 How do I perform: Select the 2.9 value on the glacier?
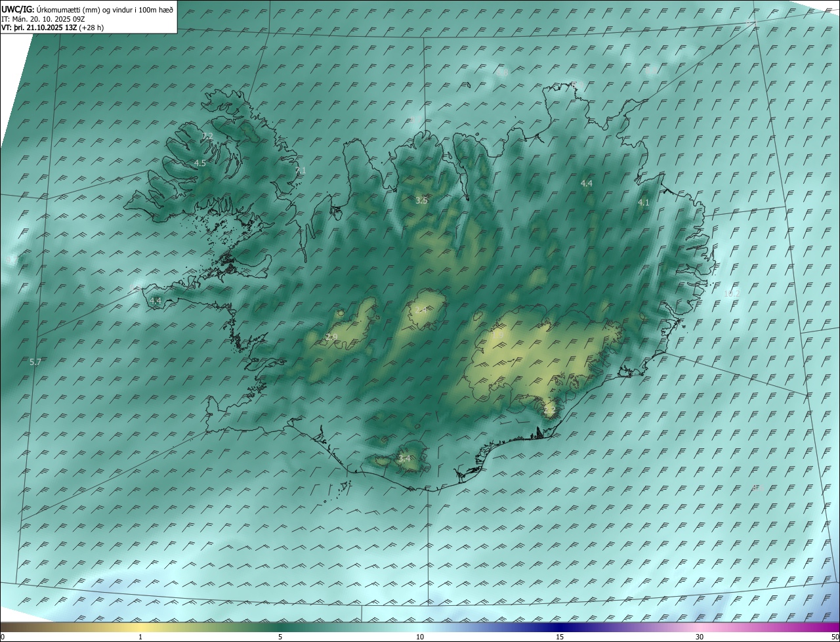331,337
